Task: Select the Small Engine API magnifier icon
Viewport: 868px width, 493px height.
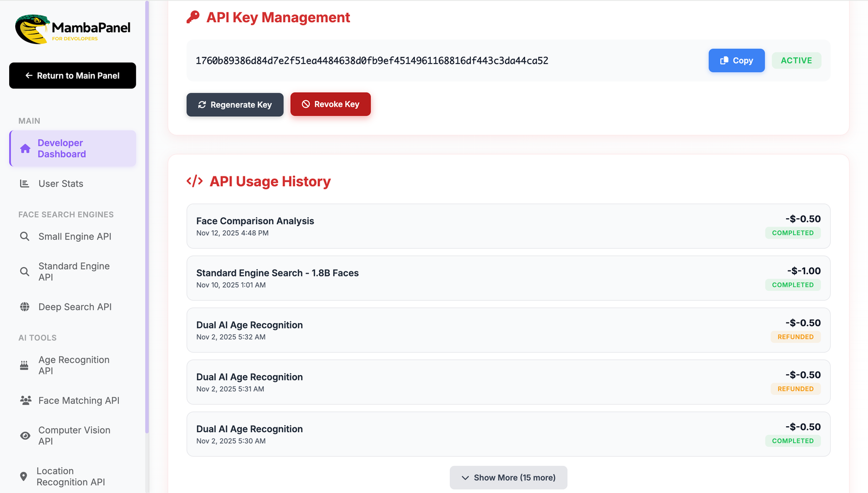Action: (x=24, y=236)
